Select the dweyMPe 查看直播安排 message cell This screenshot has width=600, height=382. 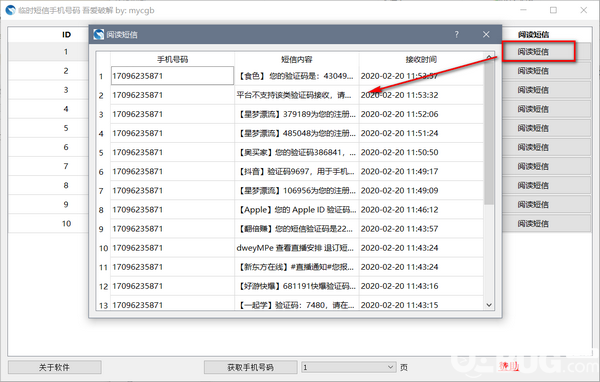297,248
